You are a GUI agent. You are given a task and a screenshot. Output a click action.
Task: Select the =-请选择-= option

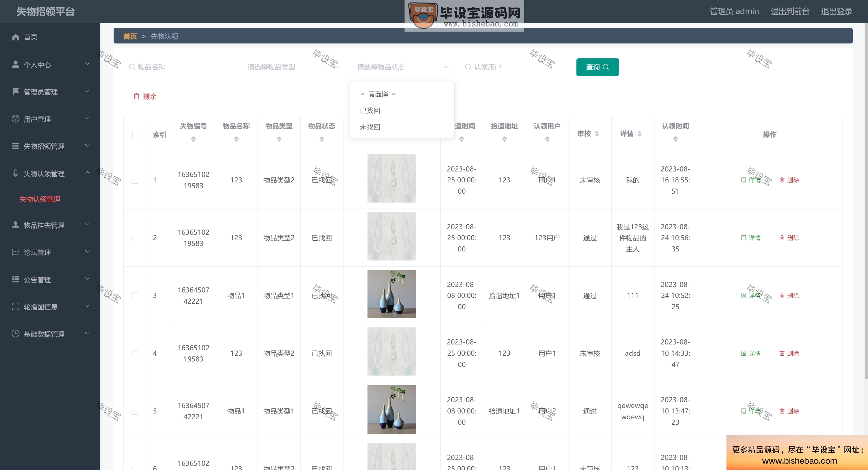pos(402,94)
